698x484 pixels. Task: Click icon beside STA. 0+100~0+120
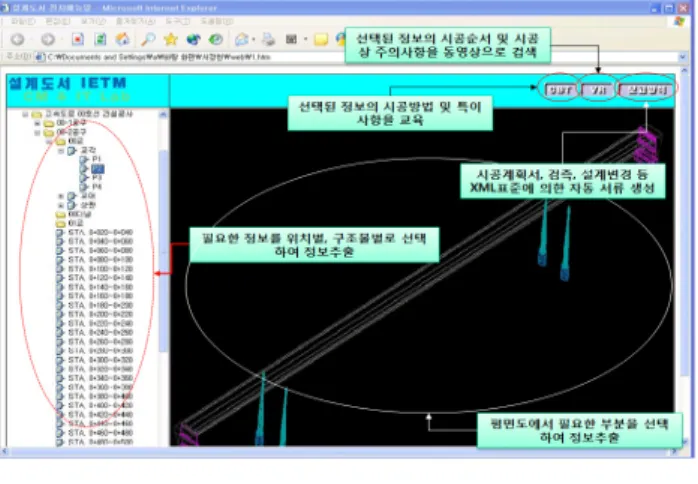pos(60,269)
